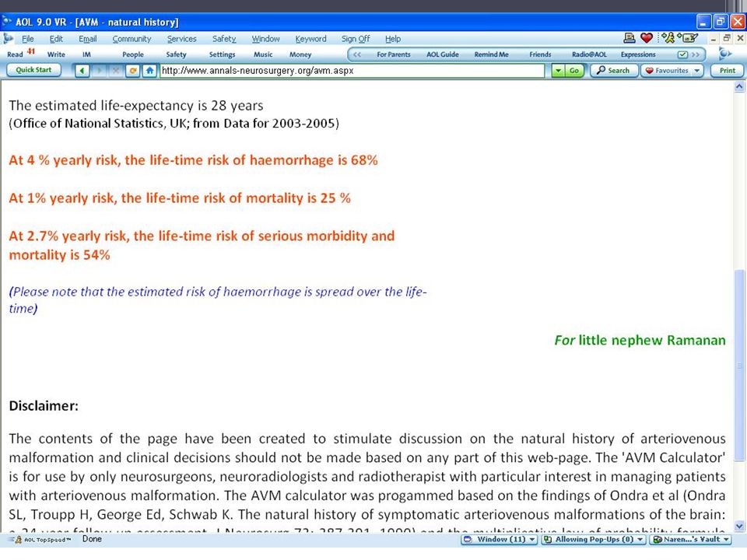Click the right double-chevron toolbar scroller
The image size is (747, 560).
(696, 54)
